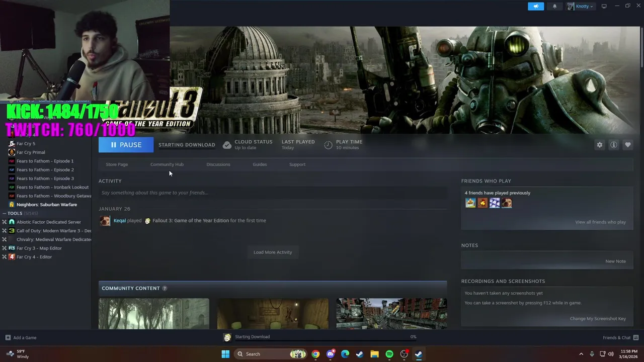This screenshot has height=362, width=644.
Task: Click the second friend avatar in Friends Who Play
Action: coord(482,203)
